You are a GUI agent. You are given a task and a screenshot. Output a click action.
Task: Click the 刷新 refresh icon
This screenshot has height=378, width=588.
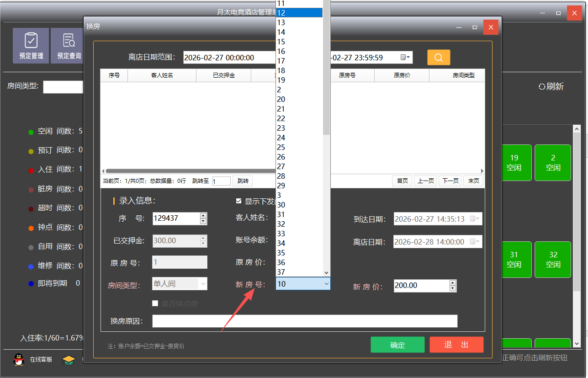pyautogui.click(x=542, y=86)
